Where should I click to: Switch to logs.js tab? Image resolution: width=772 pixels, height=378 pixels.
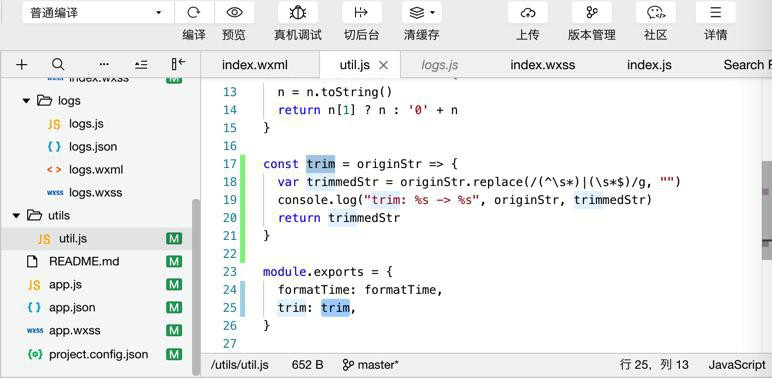[x=440, y=64]
